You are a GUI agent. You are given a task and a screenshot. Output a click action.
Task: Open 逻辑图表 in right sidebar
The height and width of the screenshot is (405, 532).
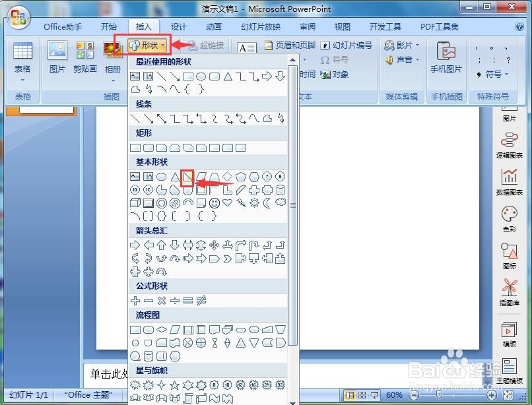[x=510, y=145]
